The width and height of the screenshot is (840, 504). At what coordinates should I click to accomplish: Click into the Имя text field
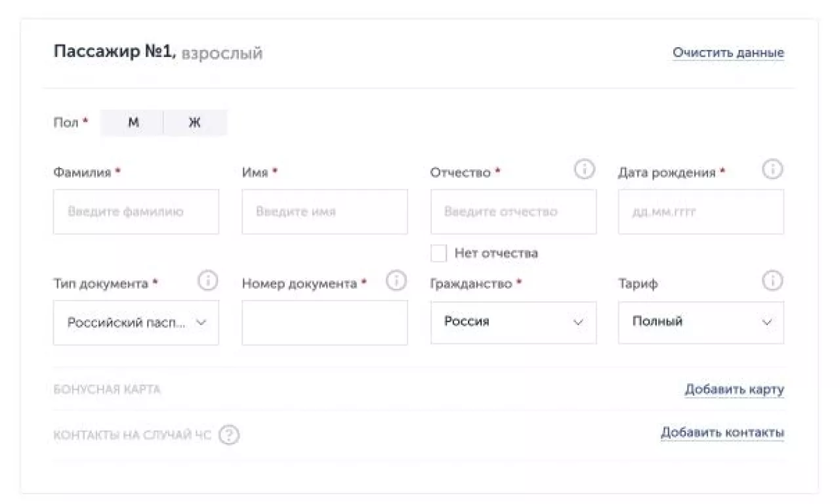click(x=324, y=212)
